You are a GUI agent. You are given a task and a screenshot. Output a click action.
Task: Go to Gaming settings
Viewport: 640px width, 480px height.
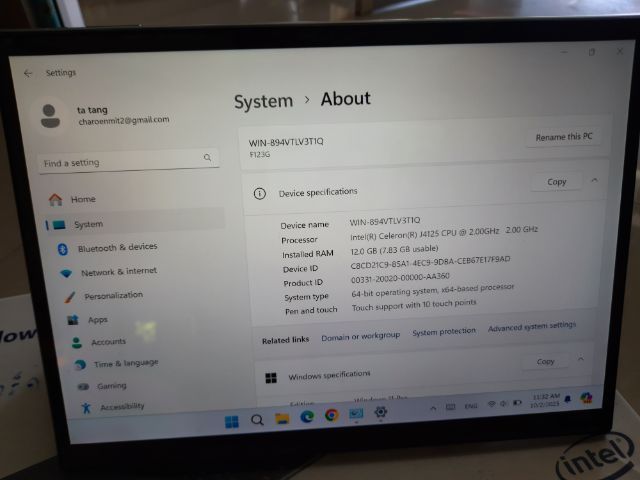[x=111, y=385]
